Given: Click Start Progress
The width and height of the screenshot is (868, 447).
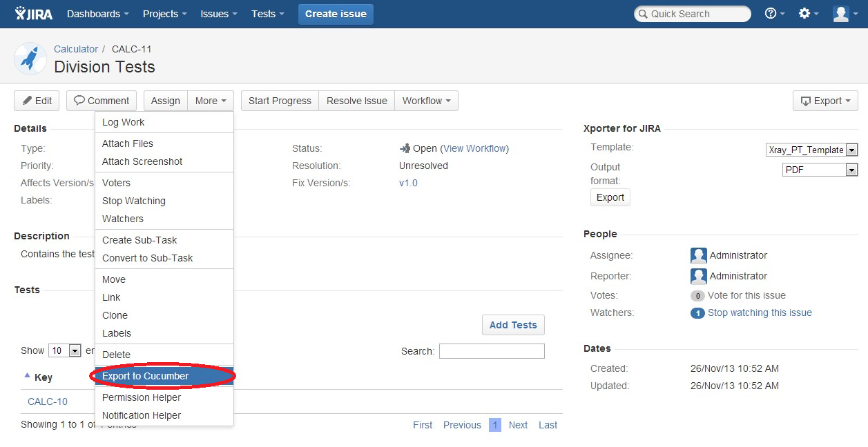Looking at the screenshot, I should [x=280, y=101].
